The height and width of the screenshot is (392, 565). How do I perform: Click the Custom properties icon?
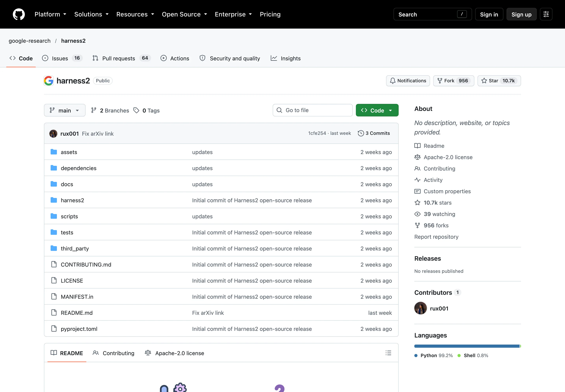coord(417,191)
